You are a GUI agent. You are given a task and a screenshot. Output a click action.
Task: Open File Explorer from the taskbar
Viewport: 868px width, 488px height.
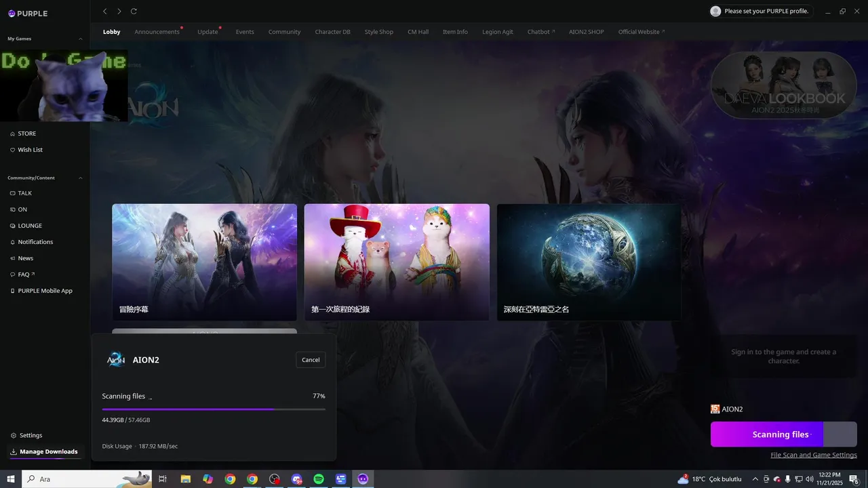[185, 479]
